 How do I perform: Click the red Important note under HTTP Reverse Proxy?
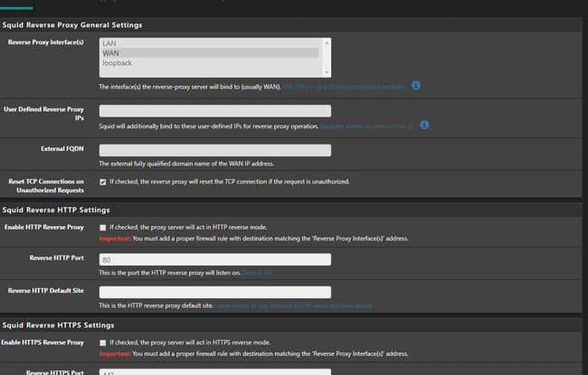pos(115,239)
